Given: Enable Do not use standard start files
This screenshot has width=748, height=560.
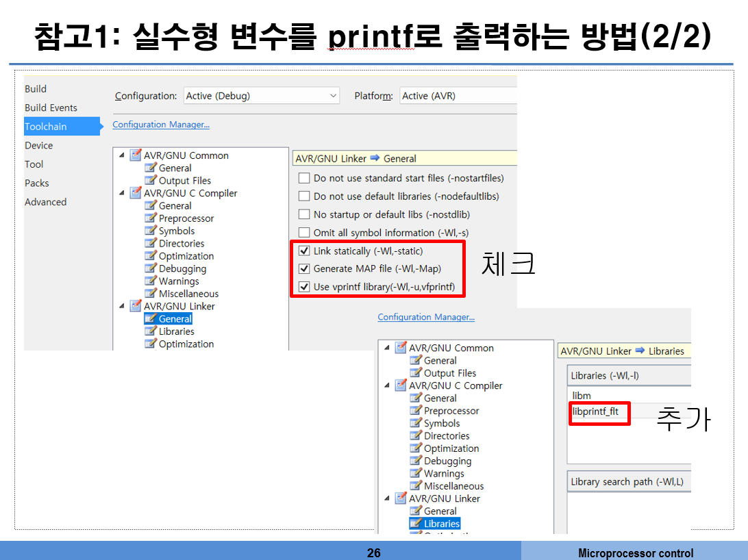Looking at the screenshot, I should [x=304, y=178].
